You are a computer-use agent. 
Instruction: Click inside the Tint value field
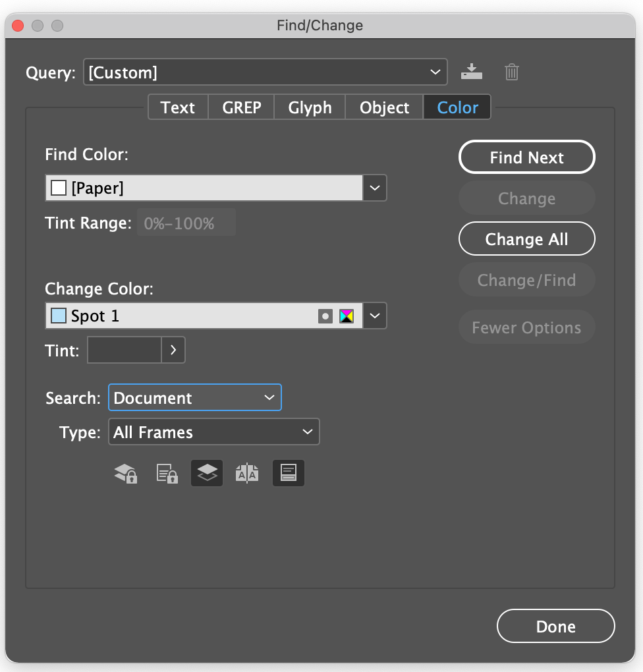125,350
